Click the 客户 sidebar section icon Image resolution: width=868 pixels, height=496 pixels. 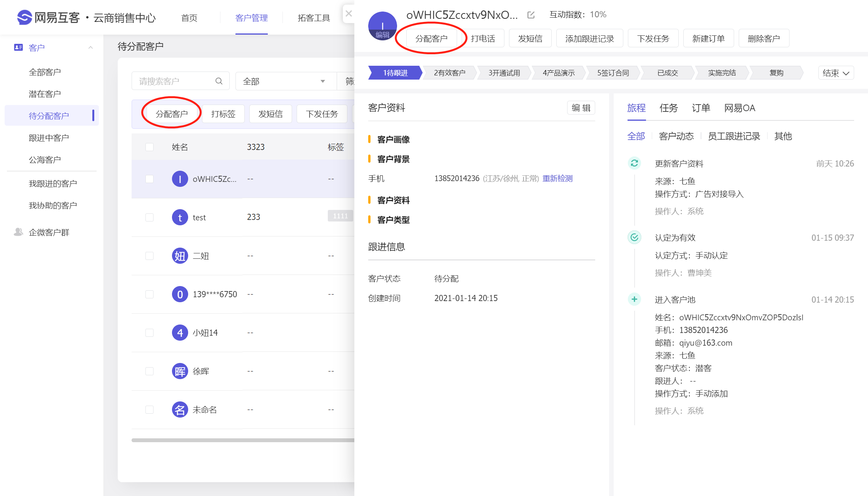coord(18,47)
